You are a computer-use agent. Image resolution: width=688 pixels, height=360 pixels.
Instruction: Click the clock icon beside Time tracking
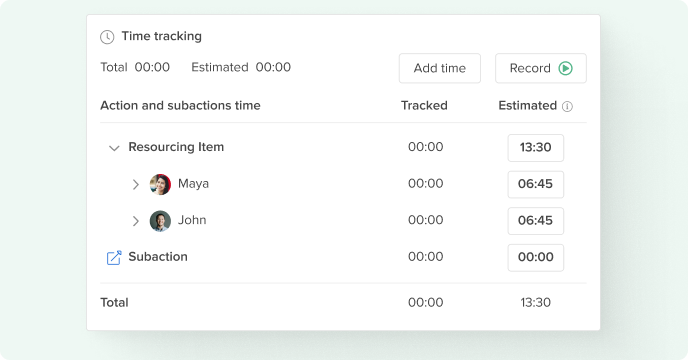point(107,37)
